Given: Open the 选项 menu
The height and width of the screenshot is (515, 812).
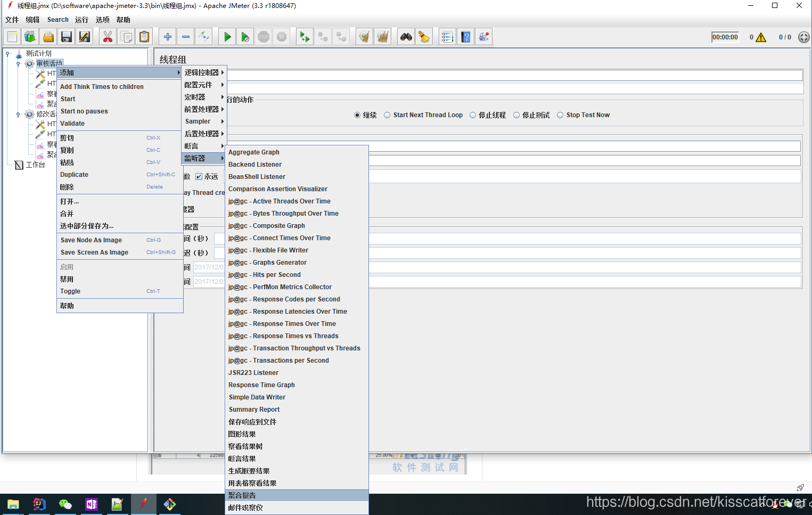Looking at the screenshot, I should tap(102, 20).
